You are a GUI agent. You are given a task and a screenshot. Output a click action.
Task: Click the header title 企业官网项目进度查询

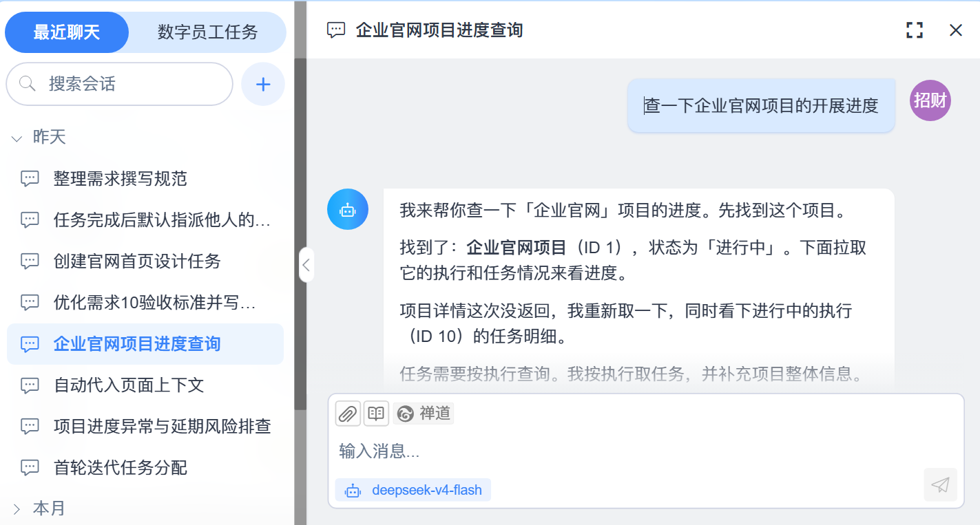pos(439,30)
